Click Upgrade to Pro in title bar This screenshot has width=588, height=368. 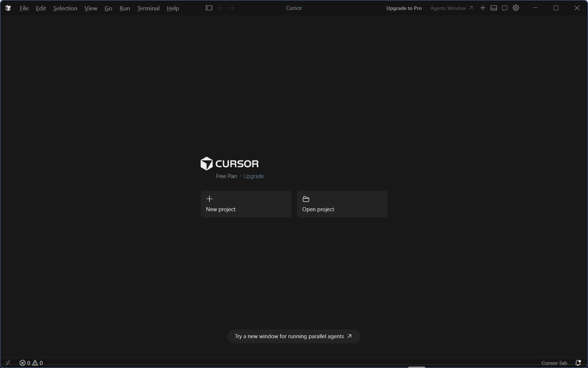tap(404, 8)
